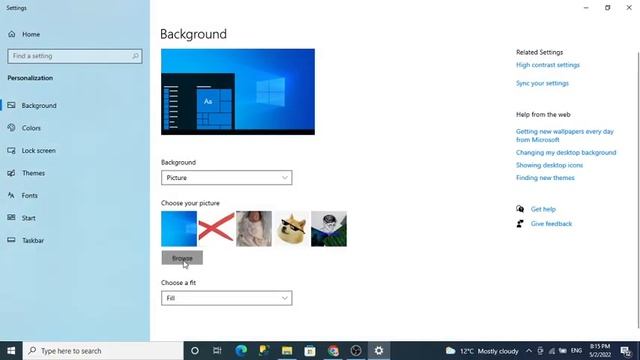Open Cortana circle icon on taskbar

pos(195,351)
